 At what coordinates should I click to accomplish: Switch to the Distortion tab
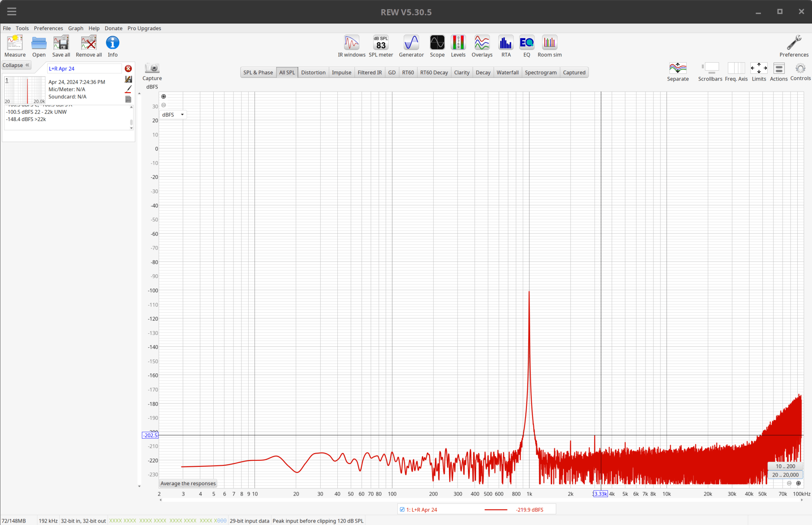(x=313, y=72)
